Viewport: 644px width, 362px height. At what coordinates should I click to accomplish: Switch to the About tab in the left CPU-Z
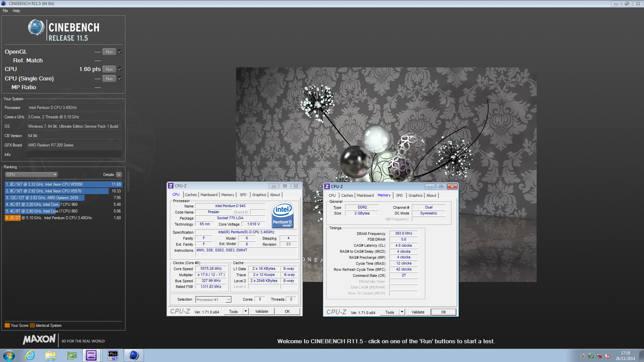click(x=275, y=195)
